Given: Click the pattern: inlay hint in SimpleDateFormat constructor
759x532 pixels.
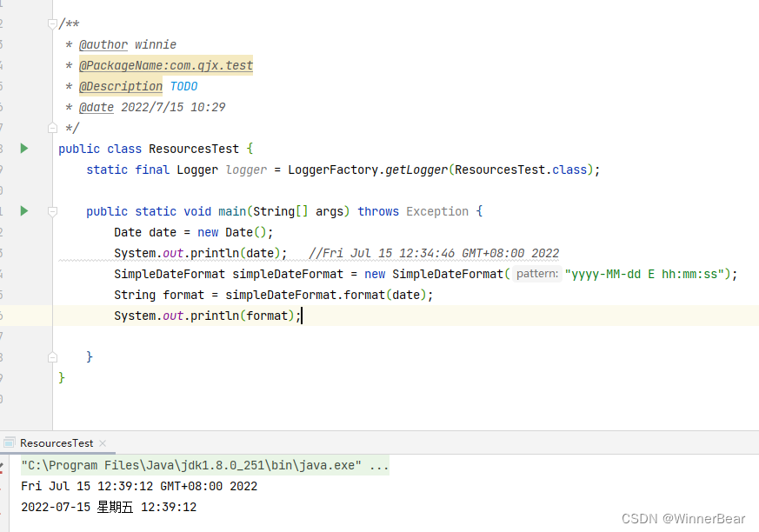Looking at the screenshot, I should tap(536, 274).
